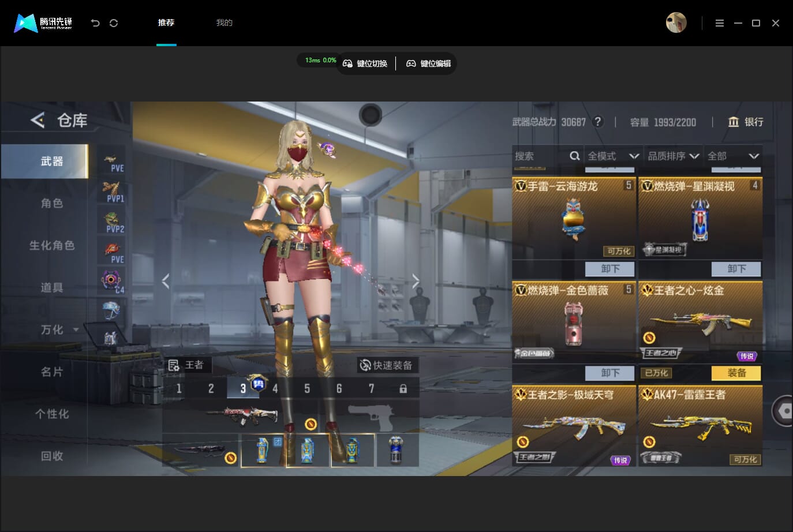Select the helmet equipment icon
The image size is (793, 532).
point(111,310)
